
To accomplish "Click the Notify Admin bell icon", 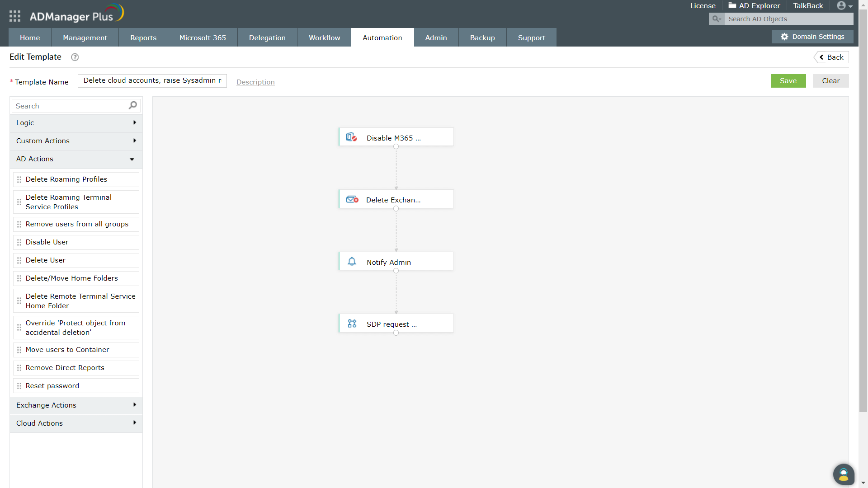I will 352,262.
